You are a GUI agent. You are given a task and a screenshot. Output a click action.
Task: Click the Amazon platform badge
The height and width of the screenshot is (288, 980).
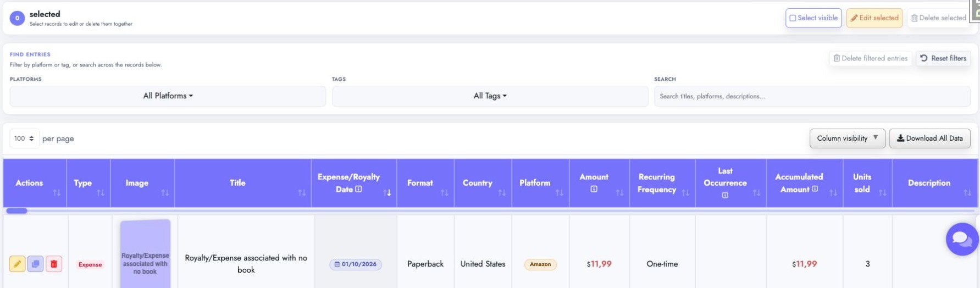(x=540, y=264)
